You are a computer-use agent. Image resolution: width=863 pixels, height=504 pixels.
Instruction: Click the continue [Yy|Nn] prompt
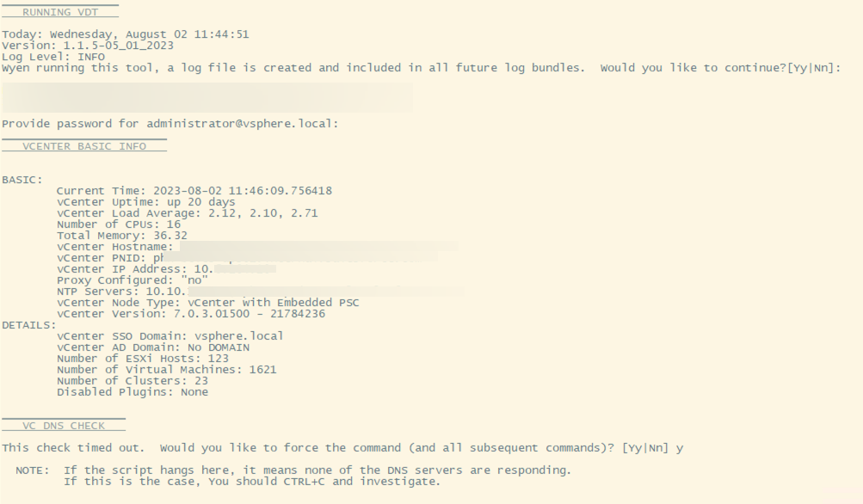(719, 68)
